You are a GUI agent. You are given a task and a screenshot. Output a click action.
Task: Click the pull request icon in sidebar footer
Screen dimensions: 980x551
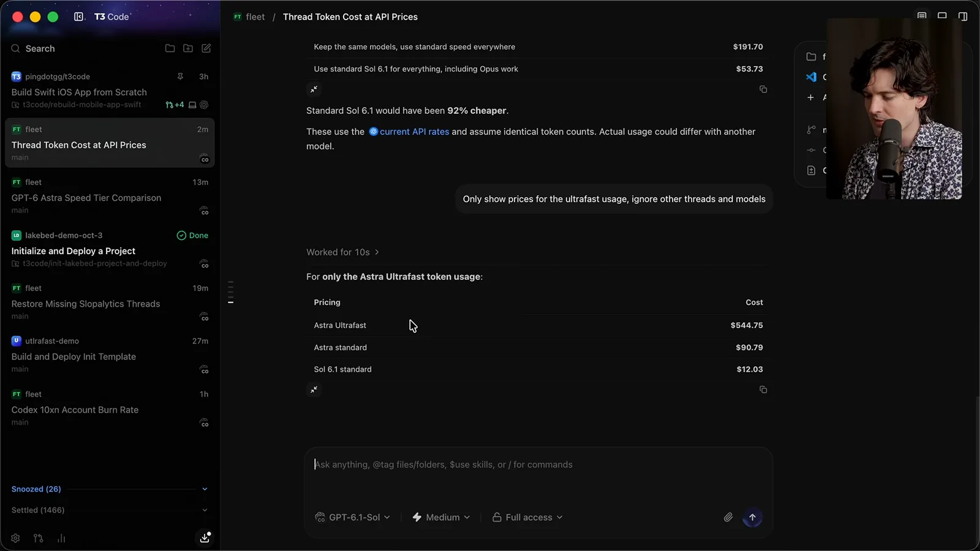click(x=39, y=538)
